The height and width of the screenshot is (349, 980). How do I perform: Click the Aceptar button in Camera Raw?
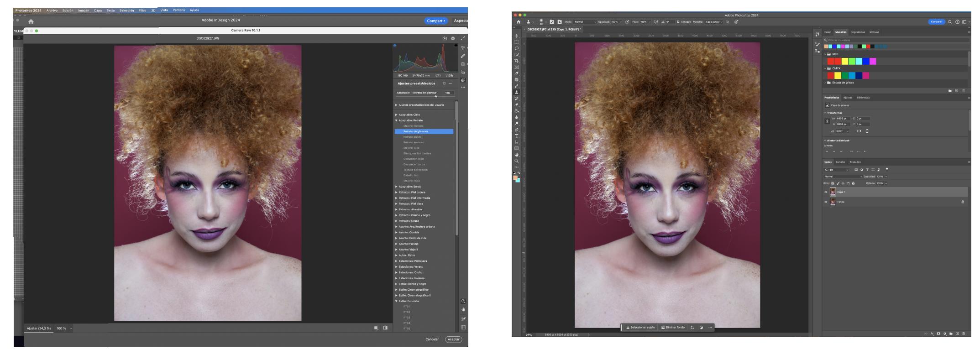(x=453, y=339)
